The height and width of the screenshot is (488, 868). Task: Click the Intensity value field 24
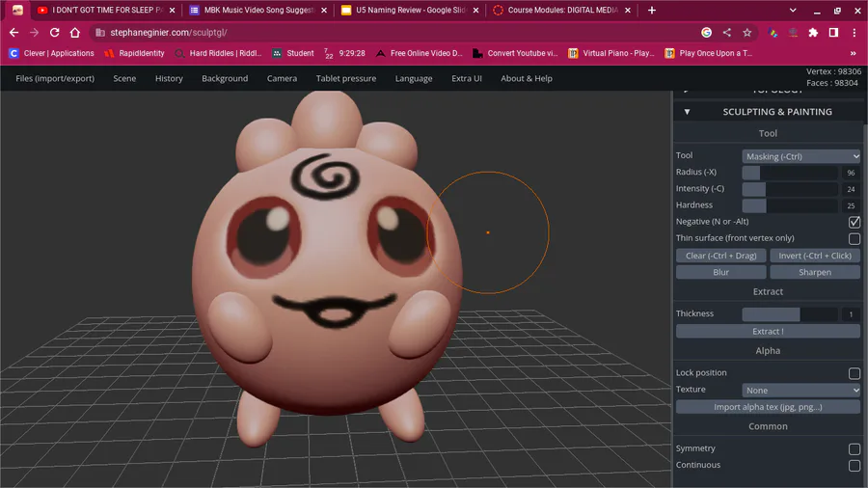851,189
